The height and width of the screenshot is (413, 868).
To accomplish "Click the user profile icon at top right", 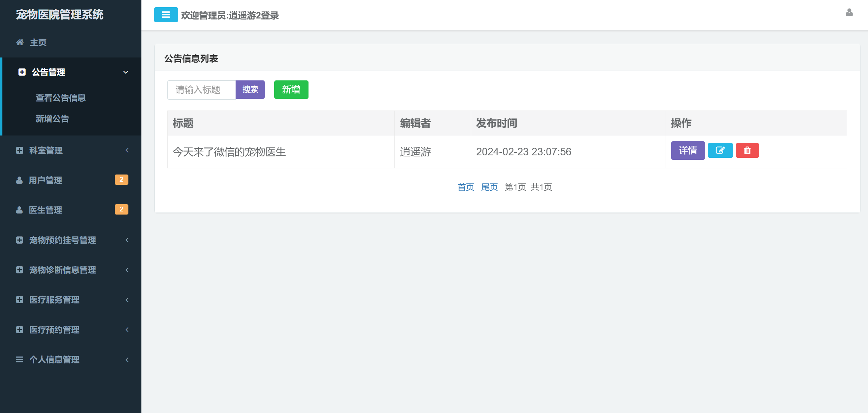I will 849,13.
